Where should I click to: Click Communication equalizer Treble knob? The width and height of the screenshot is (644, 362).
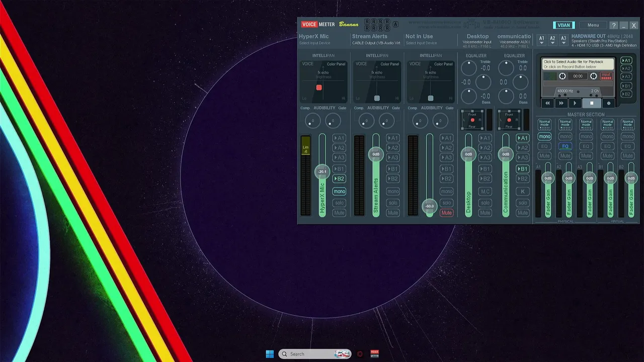(x=506, y=67)
